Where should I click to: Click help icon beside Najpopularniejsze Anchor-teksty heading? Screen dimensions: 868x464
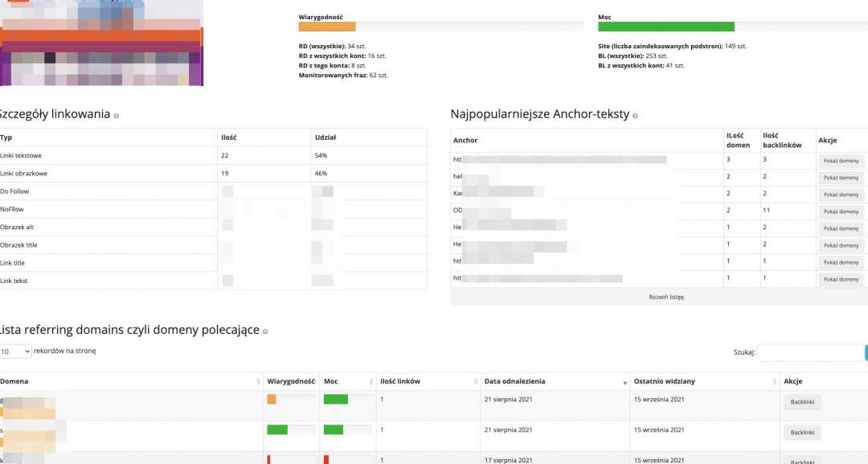[x=636, y=116]
